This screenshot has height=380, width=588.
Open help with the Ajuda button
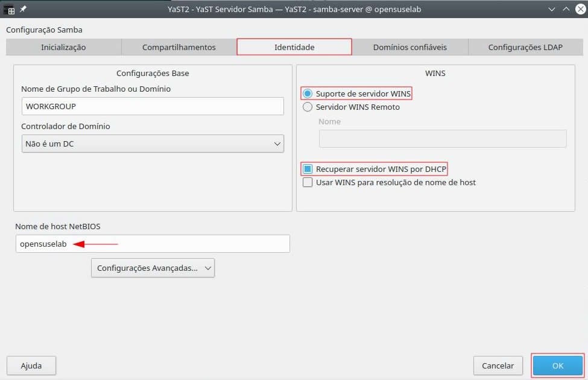31,366
